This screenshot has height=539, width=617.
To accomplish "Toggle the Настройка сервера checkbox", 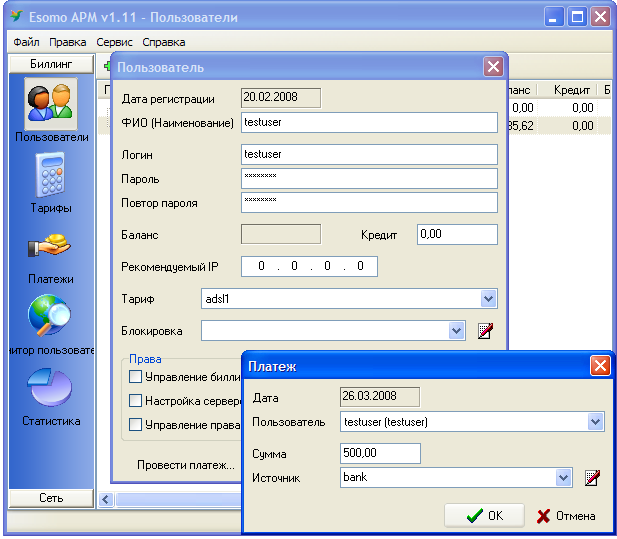I will 135,401.
